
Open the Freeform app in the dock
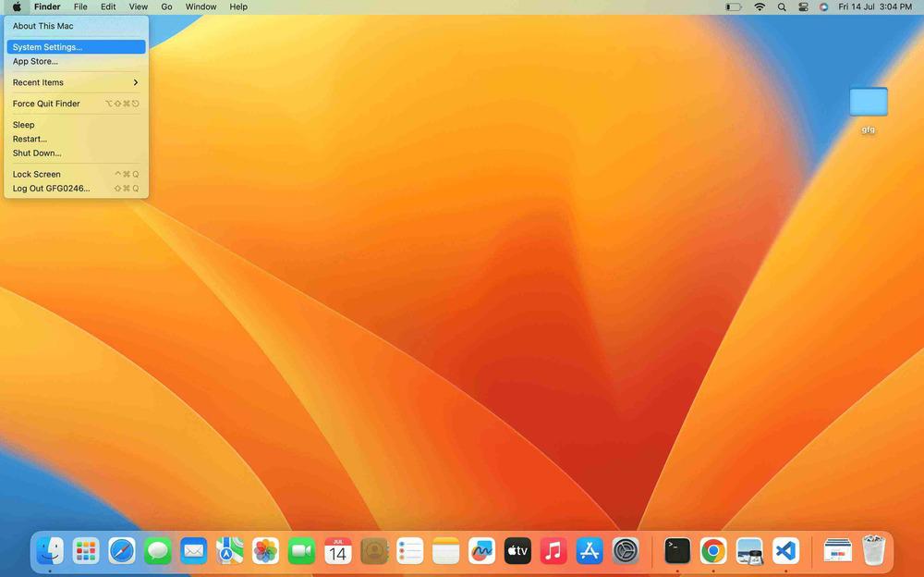(x=481, y=552)
